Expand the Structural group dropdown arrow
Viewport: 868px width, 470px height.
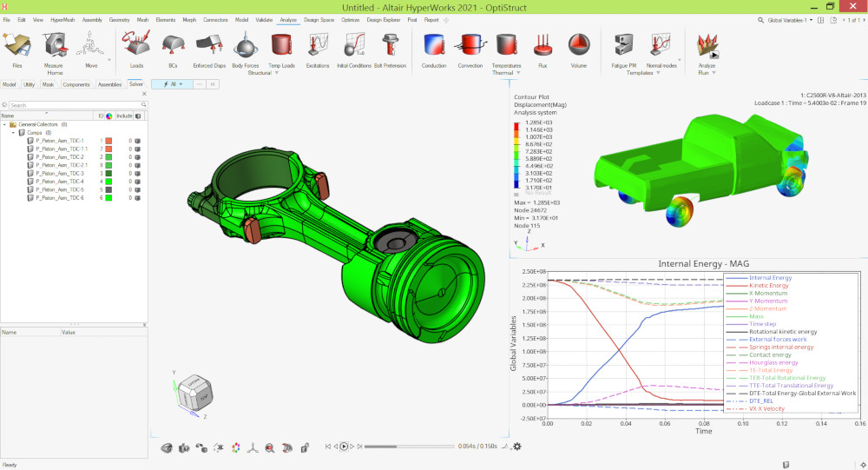[x=277, y=73]
